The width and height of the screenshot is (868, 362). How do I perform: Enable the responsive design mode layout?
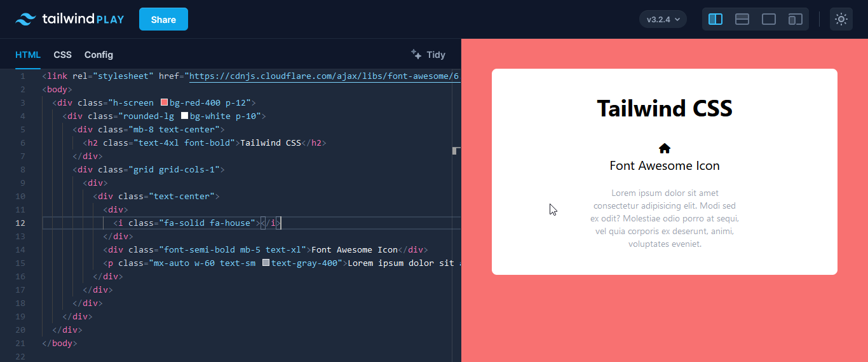[796, 19]
